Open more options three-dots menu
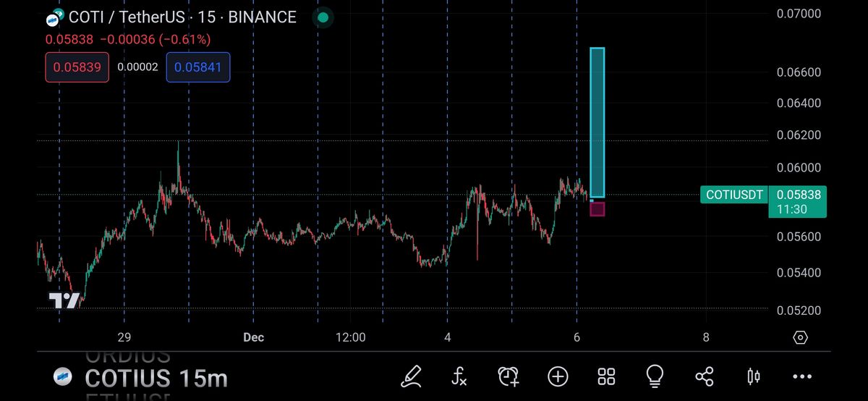Image resolution: width=868 pixels, height=401 pixels. pos(802,376)
